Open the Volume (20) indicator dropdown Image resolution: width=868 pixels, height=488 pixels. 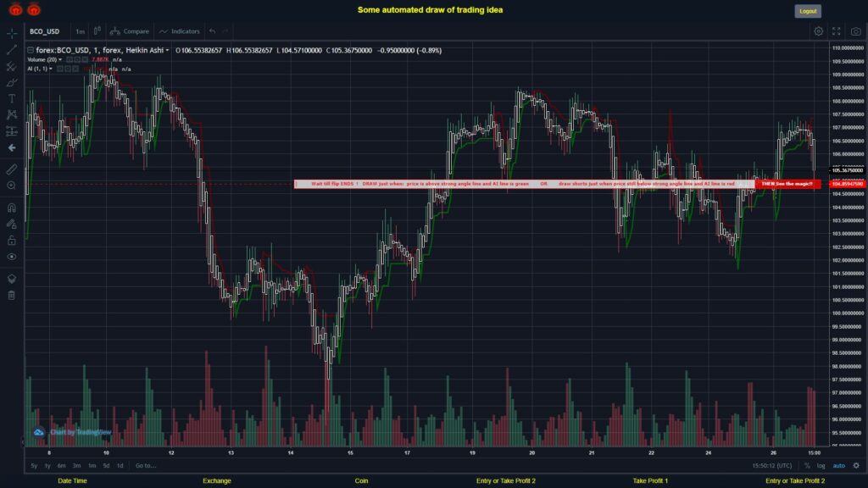(60, 60)
